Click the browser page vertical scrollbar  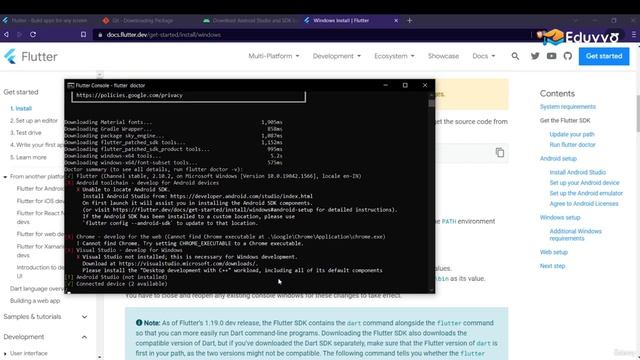tap(638, 113)
